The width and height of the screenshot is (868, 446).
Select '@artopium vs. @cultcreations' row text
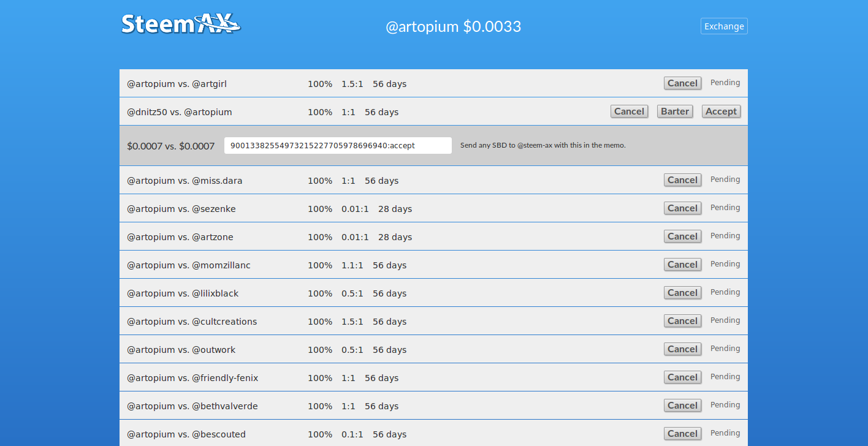click(192, 322)
